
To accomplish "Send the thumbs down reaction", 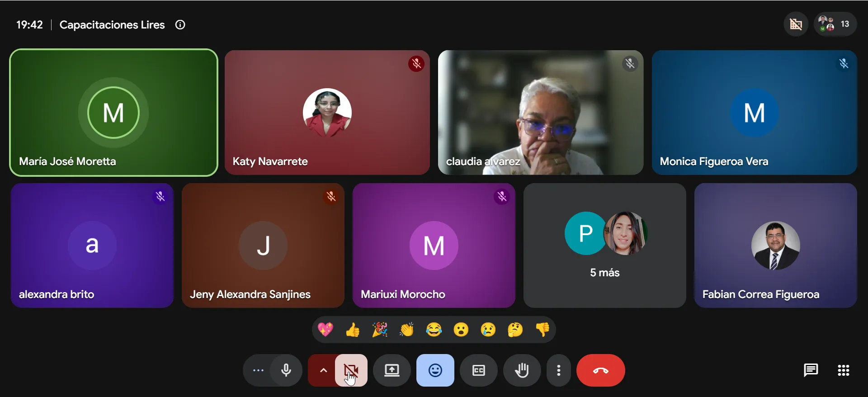I will click(542, 330).
